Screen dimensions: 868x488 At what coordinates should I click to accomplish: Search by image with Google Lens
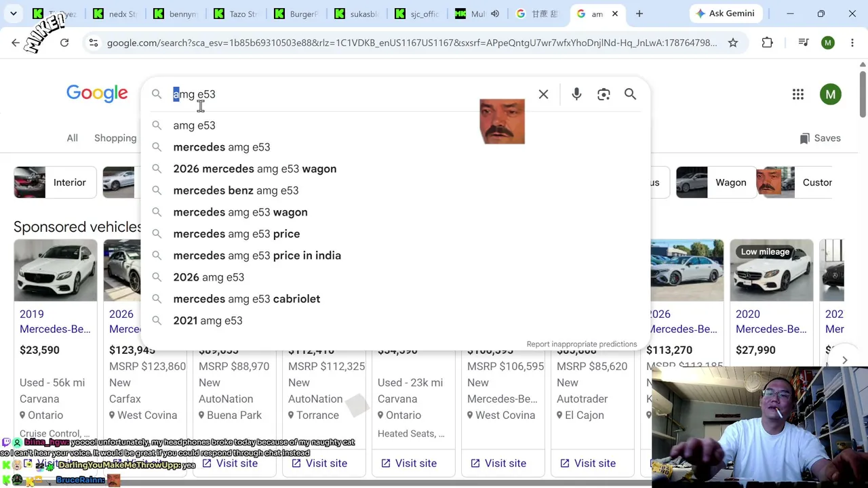pos(604,94)
